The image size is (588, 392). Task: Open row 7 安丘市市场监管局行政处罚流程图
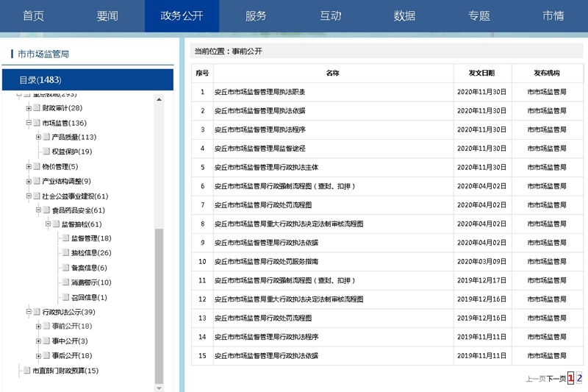tap(263, 204)
